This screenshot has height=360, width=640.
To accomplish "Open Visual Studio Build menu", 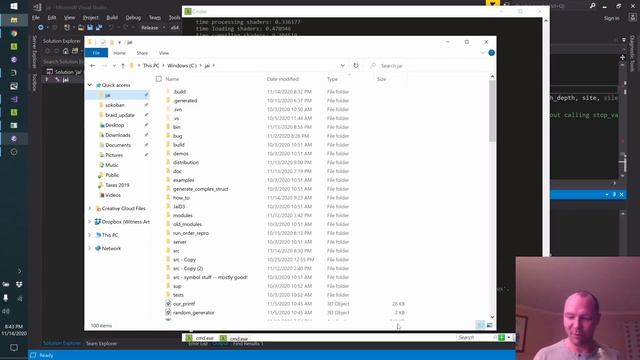I will coord(112,18).
